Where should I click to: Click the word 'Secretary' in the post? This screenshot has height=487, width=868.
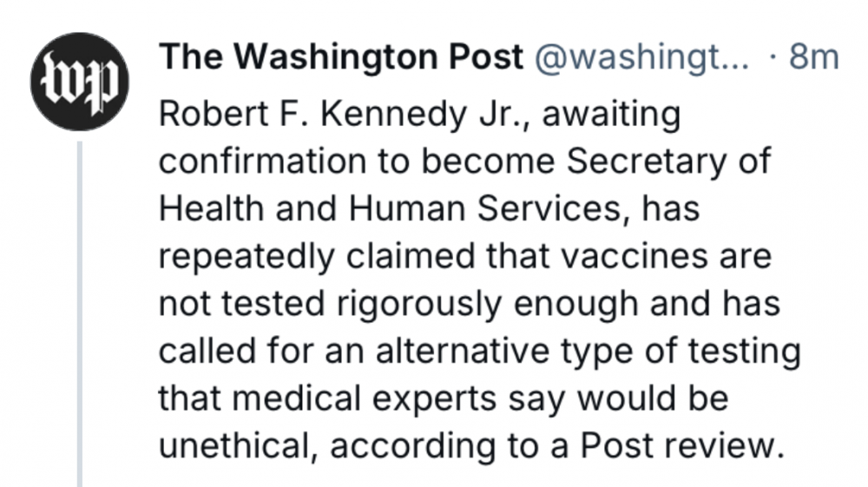click(x=648, y=162)
